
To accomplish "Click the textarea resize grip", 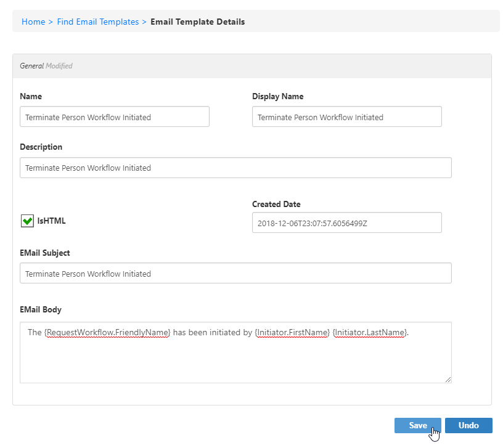I will point(448,378).
